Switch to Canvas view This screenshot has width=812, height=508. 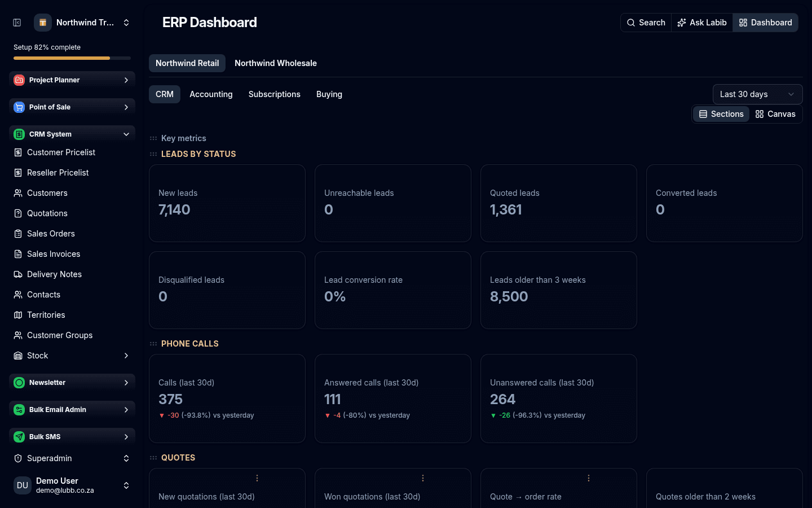(775, 114)
